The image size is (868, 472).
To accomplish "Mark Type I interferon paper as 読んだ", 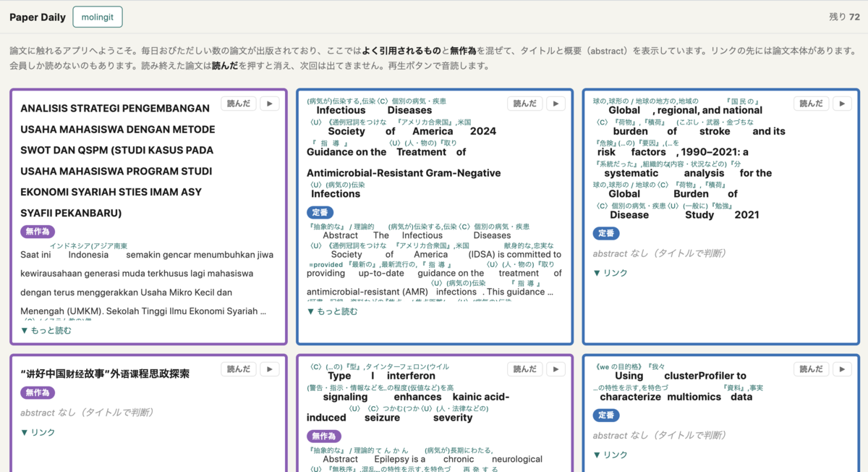I will click(525, 369).
